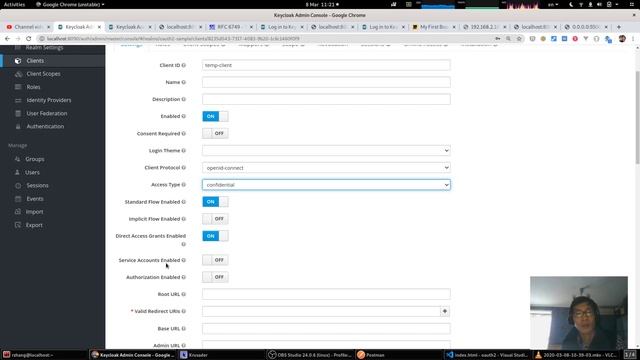Click the Description input field
The image size is (640, 360).
click(x=326, y=99)
